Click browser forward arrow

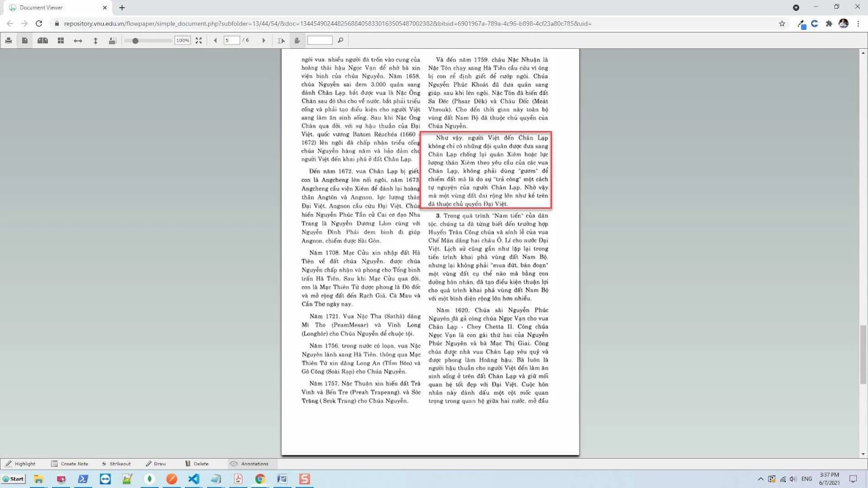[x=24, y=23]
